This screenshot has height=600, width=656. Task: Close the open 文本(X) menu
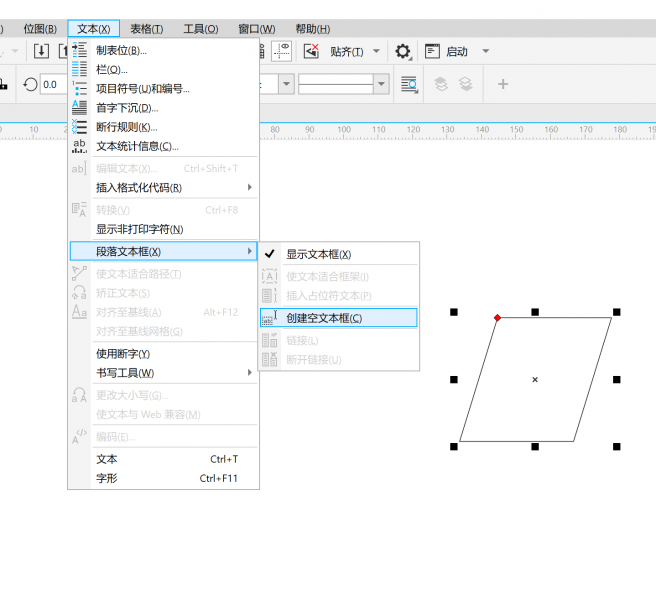coord(94,28)
